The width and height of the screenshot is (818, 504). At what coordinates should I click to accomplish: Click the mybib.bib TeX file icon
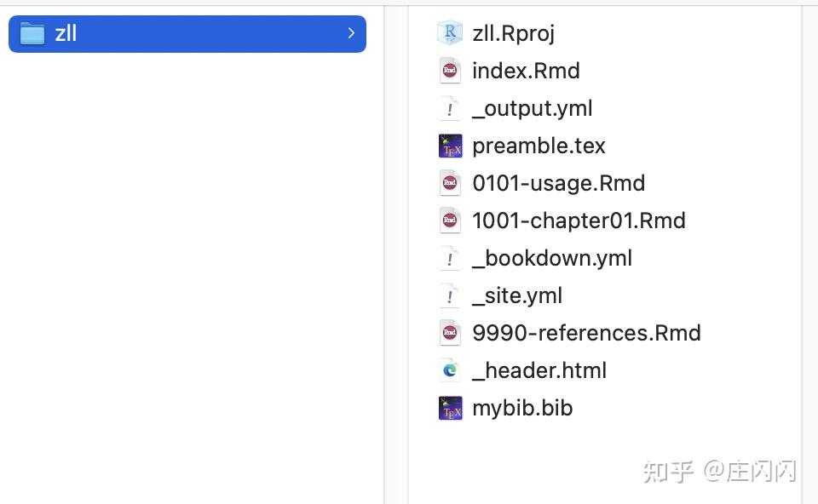point(450,408)
